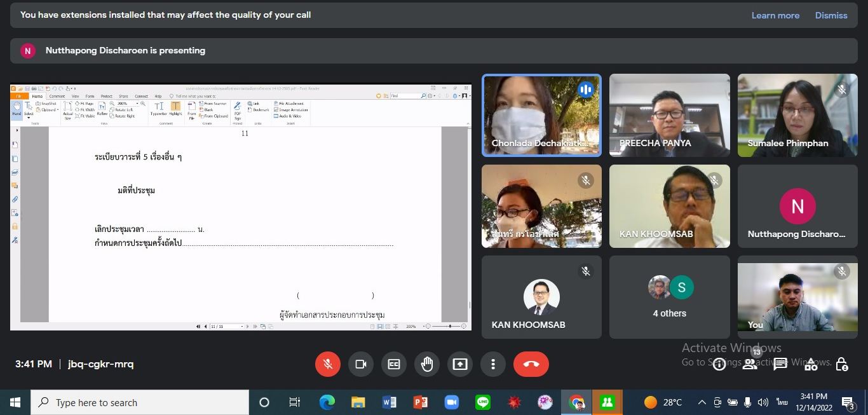
Task: Show hidden system tray icons
Action: (702, 402)
